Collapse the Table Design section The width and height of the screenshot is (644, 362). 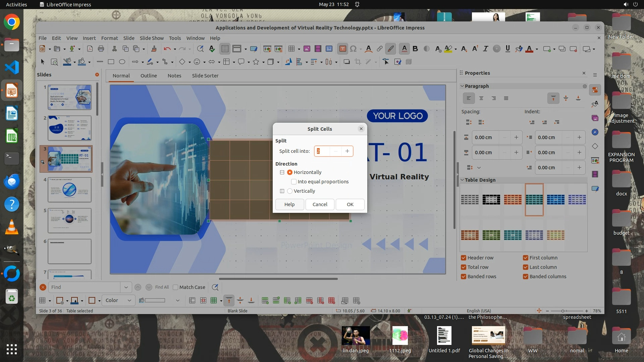(x=462, y=180)
